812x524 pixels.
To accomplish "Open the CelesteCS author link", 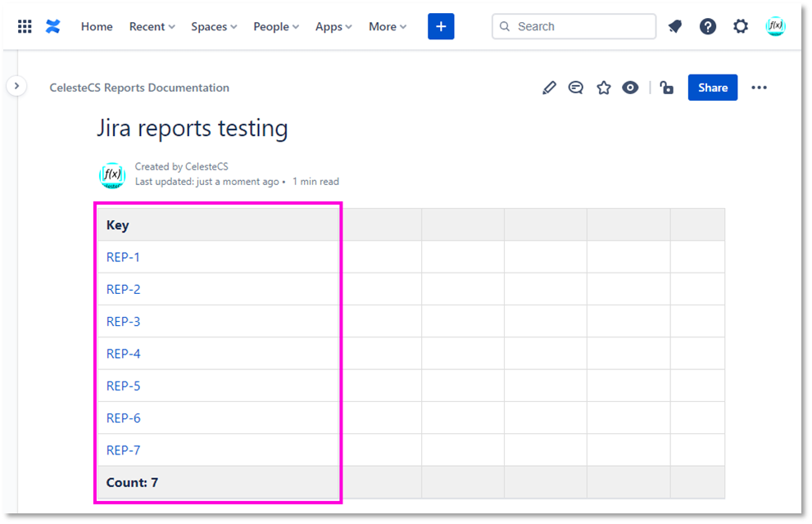I will pos(206,166).
